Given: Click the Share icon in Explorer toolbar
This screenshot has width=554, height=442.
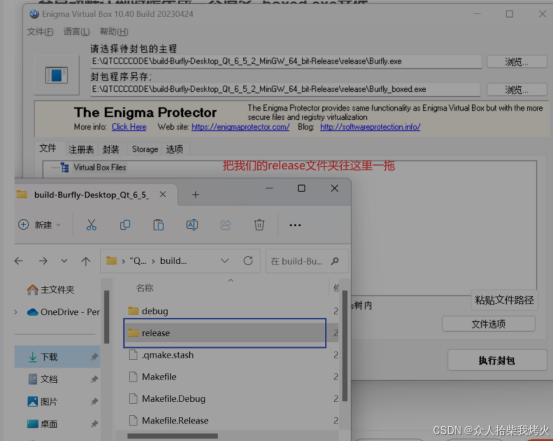Looking at the screenshot, I should click(x=225, y=225).
